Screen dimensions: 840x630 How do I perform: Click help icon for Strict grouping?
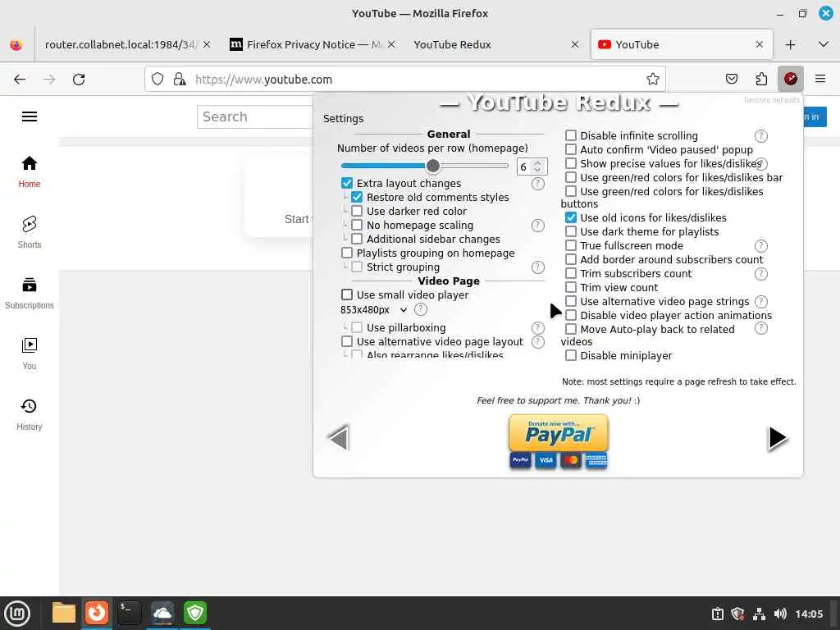[x=538, y=267]
